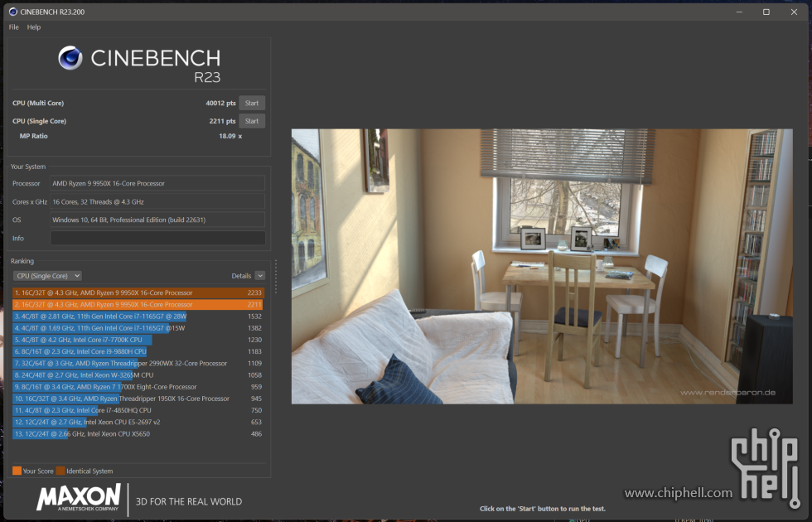Select the Core i9-9880H ranking row

pos(138,351)
